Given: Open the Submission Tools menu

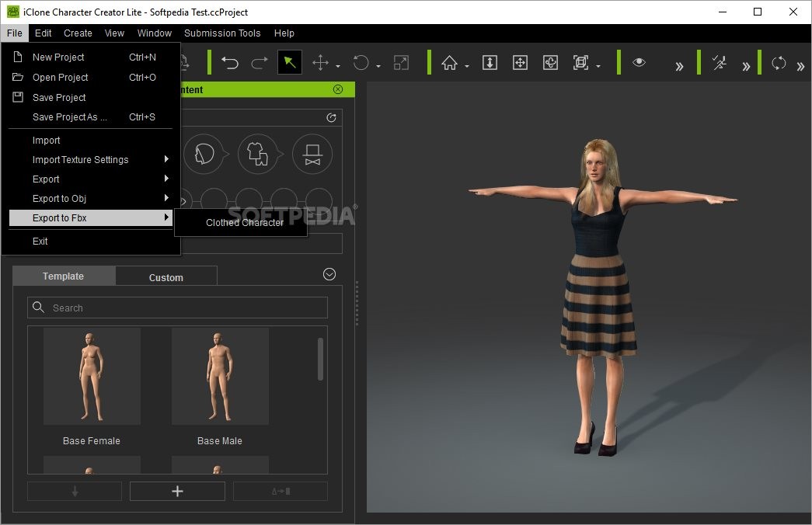Looking at the screenshot, I should coord(222,33).
